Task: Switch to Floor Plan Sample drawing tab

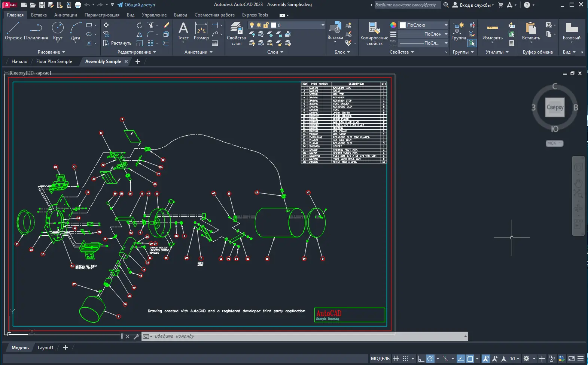Action: point(54,61)
